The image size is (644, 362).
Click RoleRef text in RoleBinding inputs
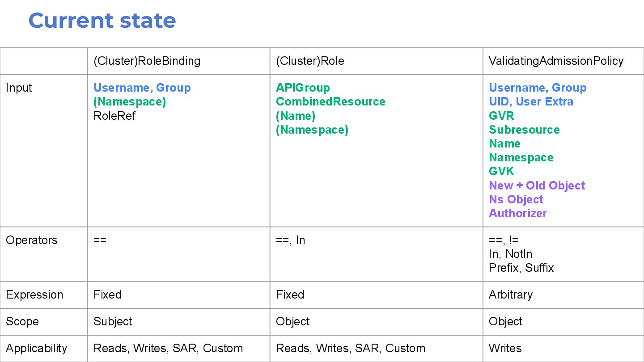pos(114,116)
